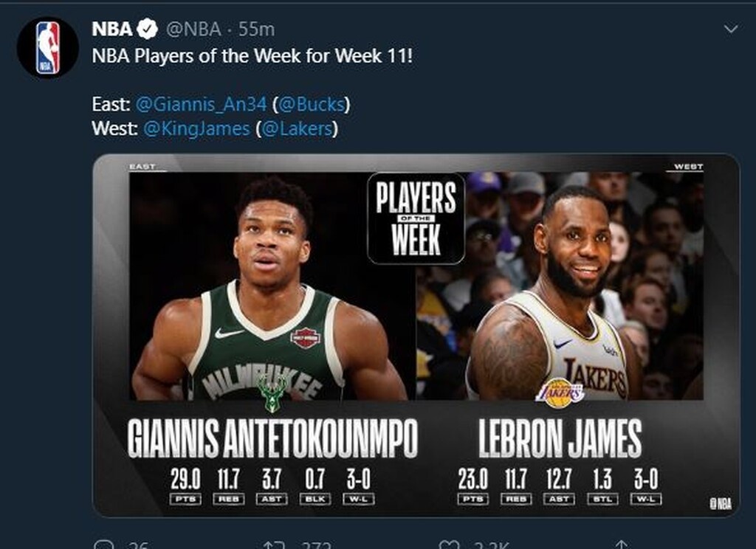Expand the tweet options chevron menu
756x549 pixels.
point(731,30)
